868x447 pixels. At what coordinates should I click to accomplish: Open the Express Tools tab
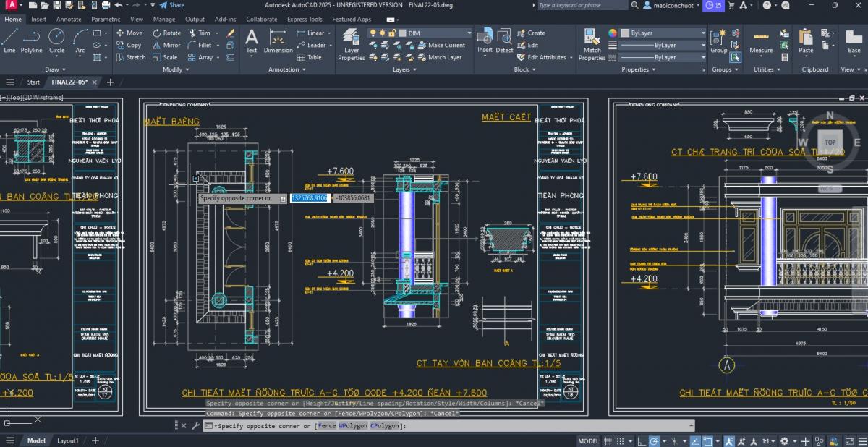tap(304, 20)
